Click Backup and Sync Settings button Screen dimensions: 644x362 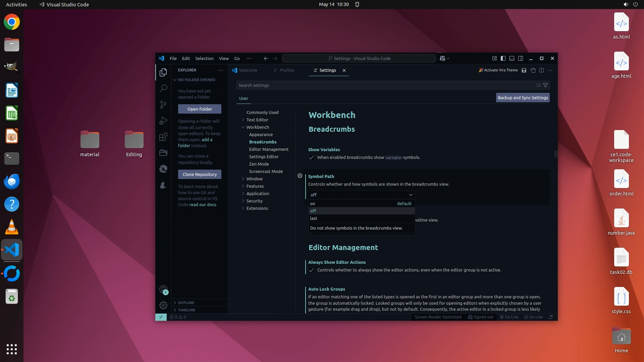coord(523,98)
